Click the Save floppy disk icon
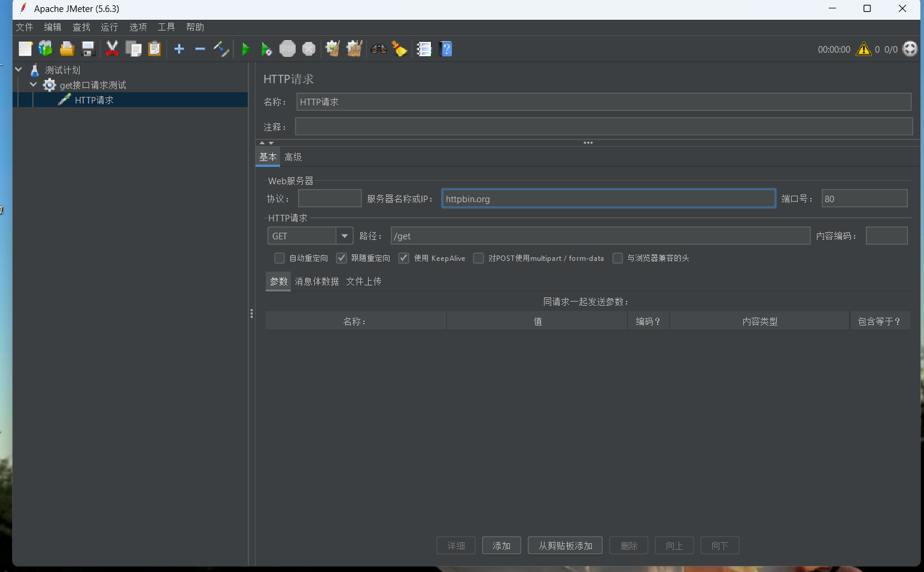924x572 pixels. 88,49
